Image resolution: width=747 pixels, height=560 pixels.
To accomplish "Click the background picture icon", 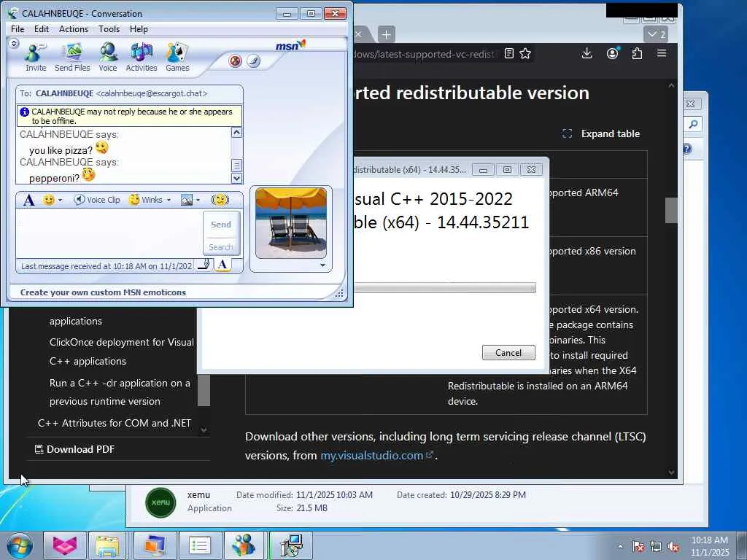I will [x=187, y=200].
